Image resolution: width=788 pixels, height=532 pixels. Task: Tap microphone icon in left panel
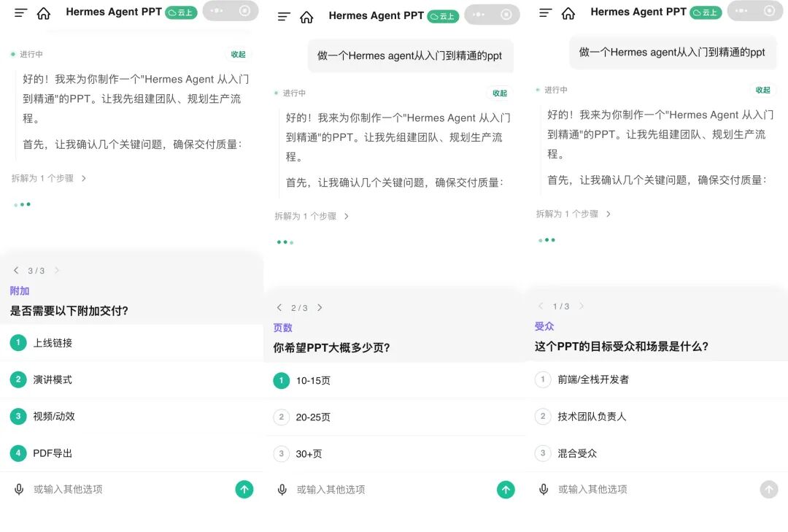19,489
